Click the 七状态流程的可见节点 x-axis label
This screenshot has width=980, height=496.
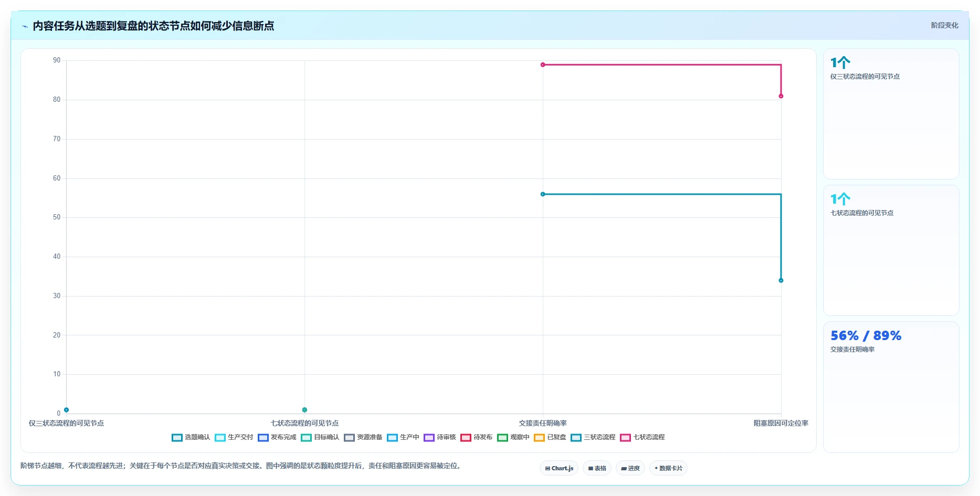coord(304,423)
